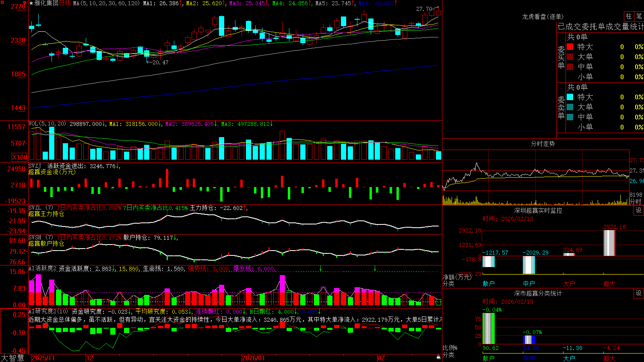Open 设 settings for 深市超赢分类统计
This screenshot has height=362, width=644.
(x=639, y=293)
